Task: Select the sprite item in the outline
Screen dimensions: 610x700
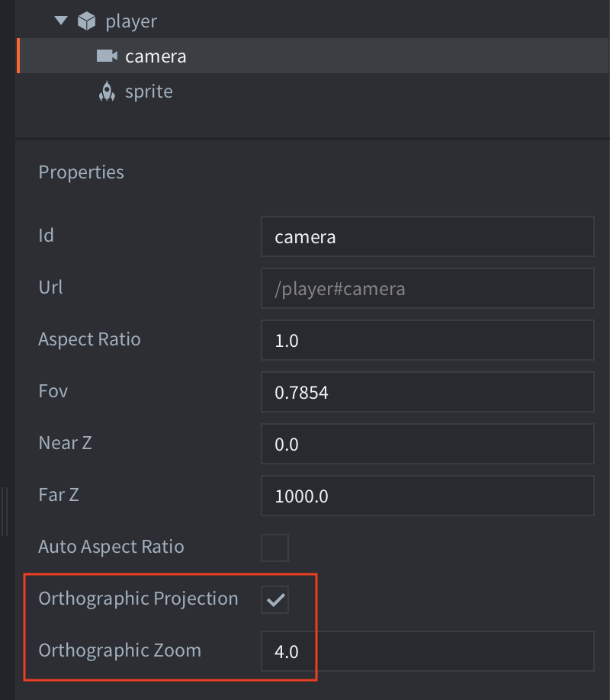Action: (149, 92)
